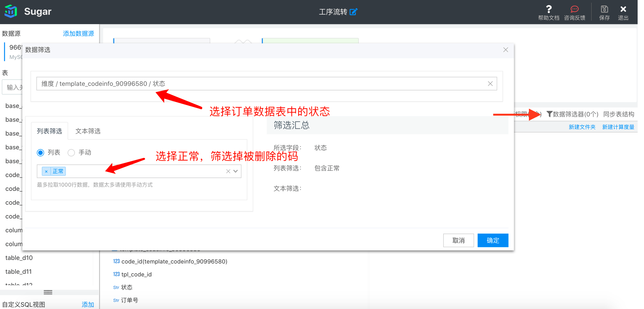Image resolution: width=644 pixels, height=309 pixels.
Task: Click the edit pencil beside 工序流转
Action: 354,11
